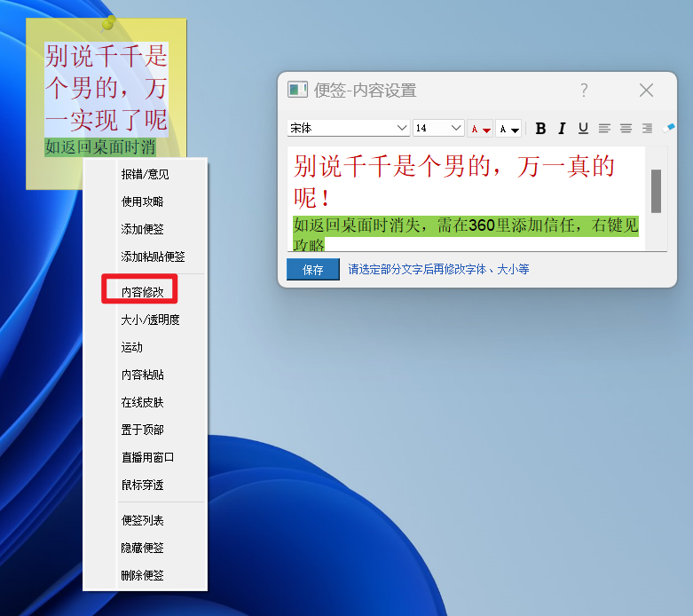This screenshot has width=693, height=616.
Task: Open 大小/透明度 menu entry
Action: (x=150, y=320)
